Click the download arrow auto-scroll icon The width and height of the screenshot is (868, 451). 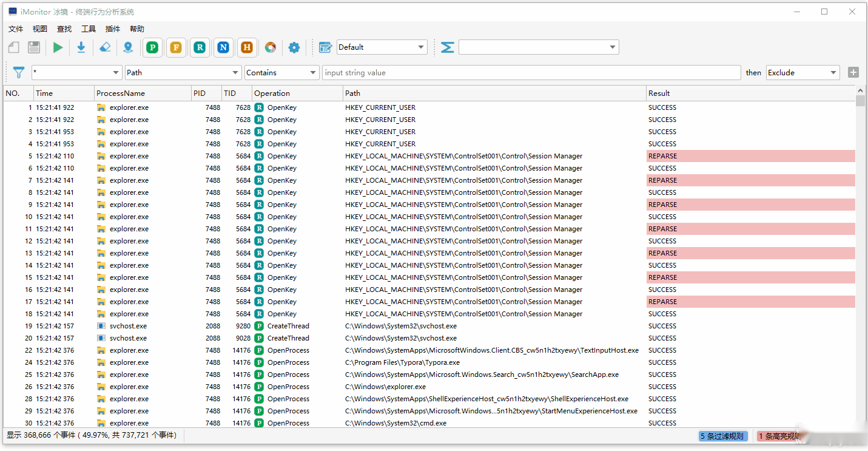click(x=81, y=47)
